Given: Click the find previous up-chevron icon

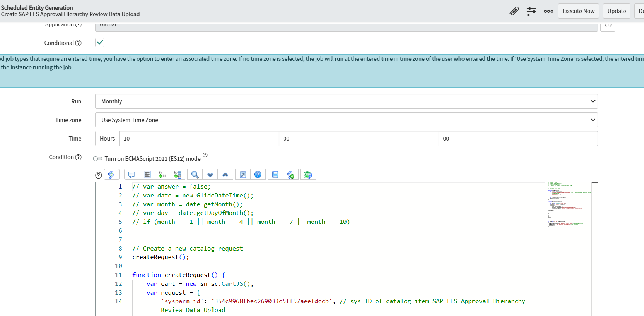Looking at the screenshot, I should tap(225, 175).
